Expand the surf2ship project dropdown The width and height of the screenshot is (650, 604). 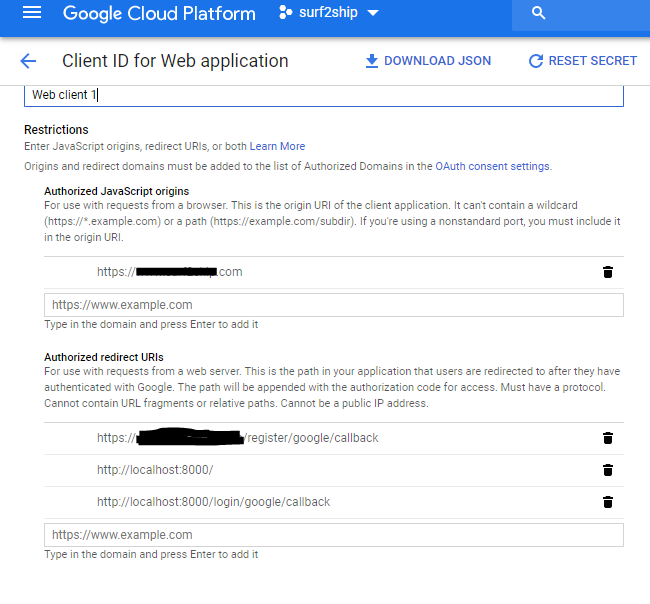[x=373, y=13]
